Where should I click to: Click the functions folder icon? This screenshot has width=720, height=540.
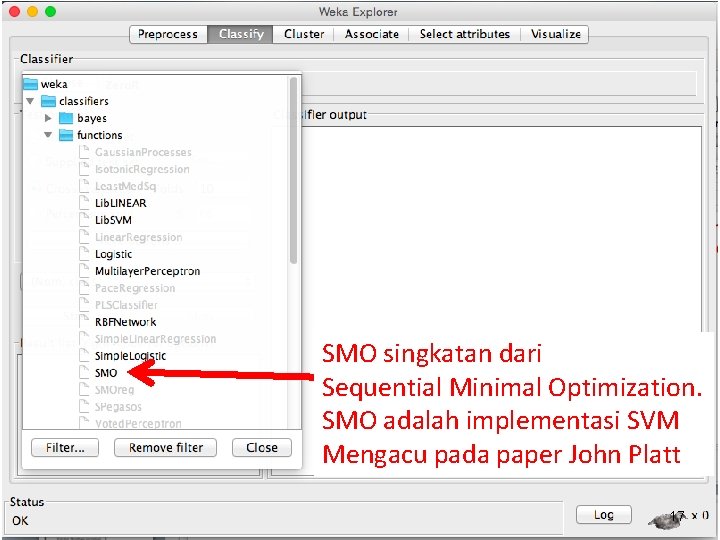pos(66,135)
